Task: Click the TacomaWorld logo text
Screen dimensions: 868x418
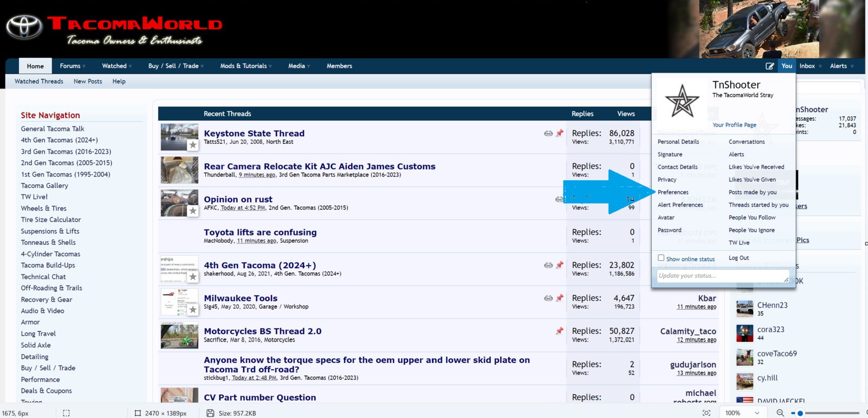Action: [135, 24]
